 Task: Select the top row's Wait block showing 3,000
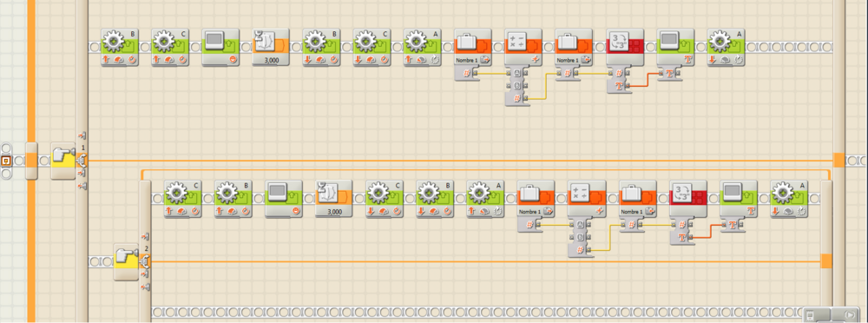pos(271,47)
